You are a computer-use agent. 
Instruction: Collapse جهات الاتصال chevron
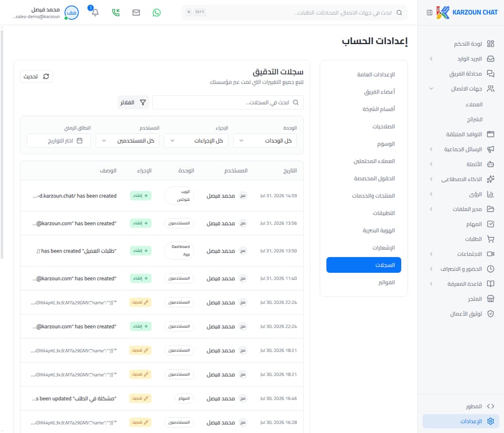coord(431,89)
